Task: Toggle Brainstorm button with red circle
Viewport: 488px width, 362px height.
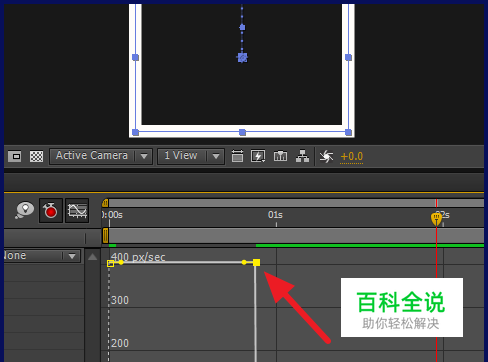Action: point(51,211)
